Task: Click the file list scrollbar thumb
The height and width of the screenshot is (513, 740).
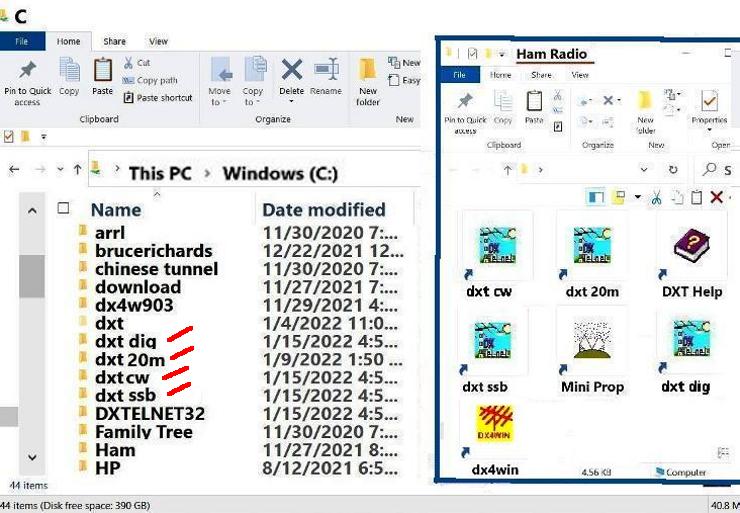Action: pyautogui.click(x=32, y=276)
